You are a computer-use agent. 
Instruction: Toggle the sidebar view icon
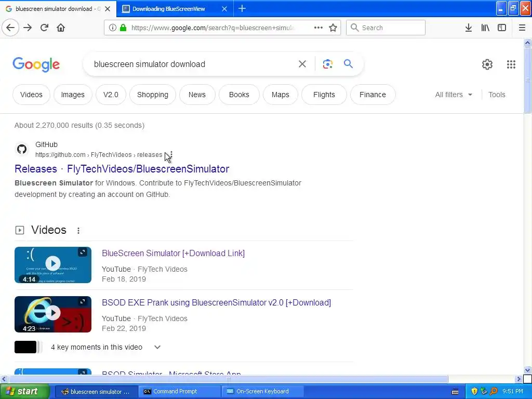click(502, 28)
